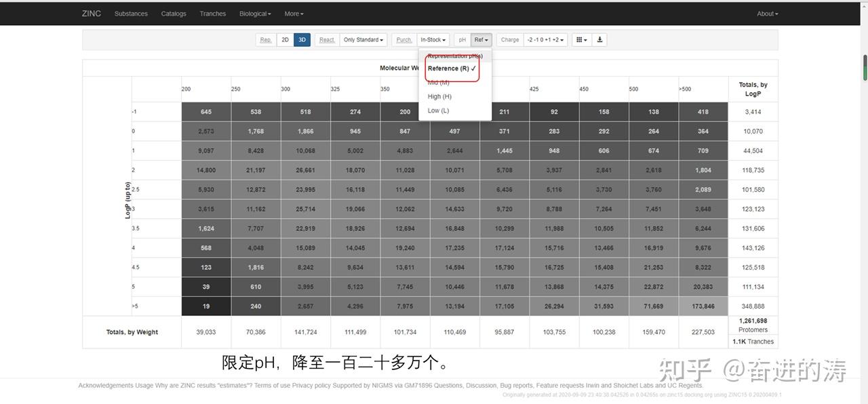Open the charge range dropdown
The image size is (868, 404).
[x=544, y=39]
